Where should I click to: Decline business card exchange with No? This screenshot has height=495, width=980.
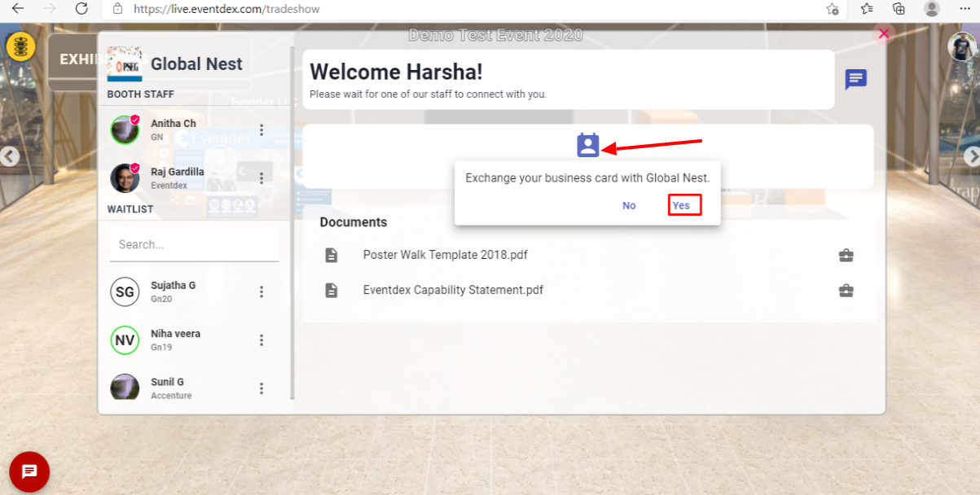[x=629, y=205]
